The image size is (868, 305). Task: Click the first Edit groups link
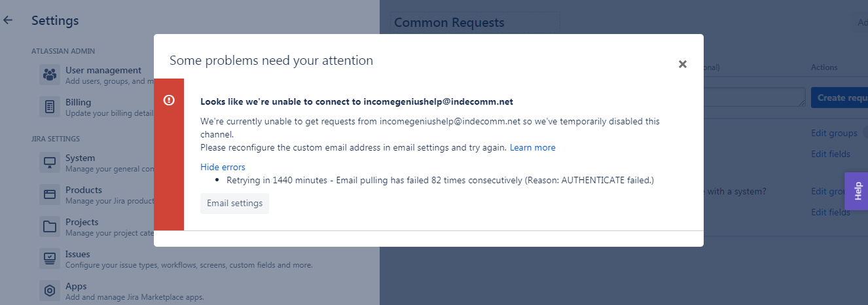tap(834, 133)
